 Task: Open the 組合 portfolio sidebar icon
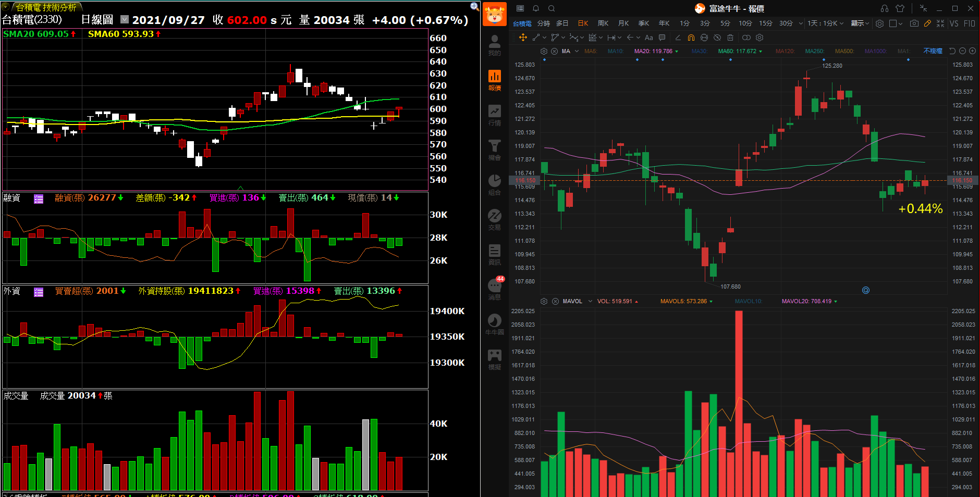click(495, 185)
